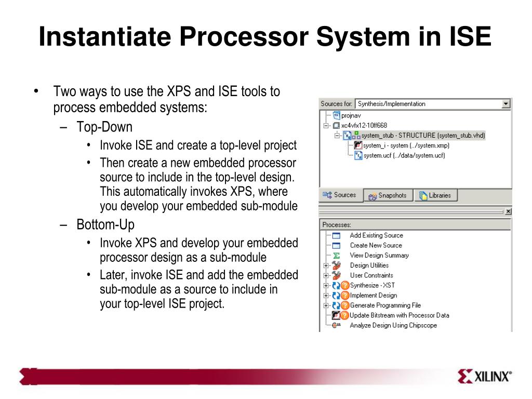
Task: Open View Design Summary
Action: click(x=379, y=256)
